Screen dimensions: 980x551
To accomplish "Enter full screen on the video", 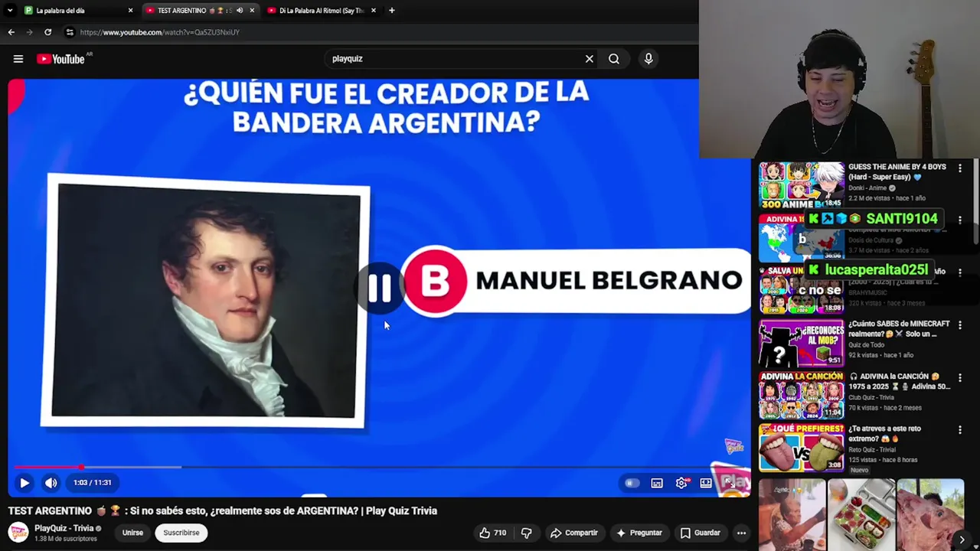I will coord(730,483).
